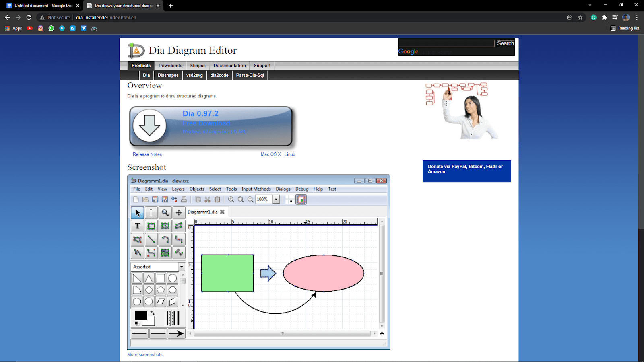Image resolution: width=644 pixels, height=362 pixels.
Task: Click the Zoom In magnifier icon
Action: click(231, 200)
